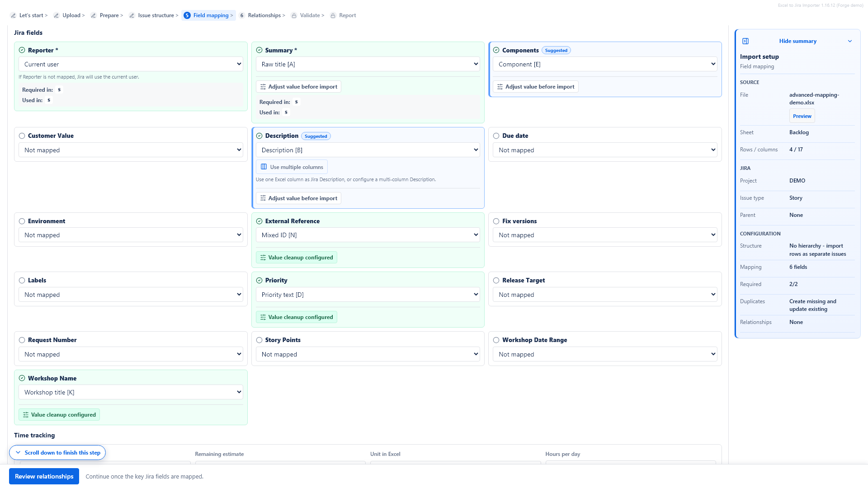Click columns icon in Use multiple columns
This screenshot has width=868, height=488.
[x=264, y=167]
